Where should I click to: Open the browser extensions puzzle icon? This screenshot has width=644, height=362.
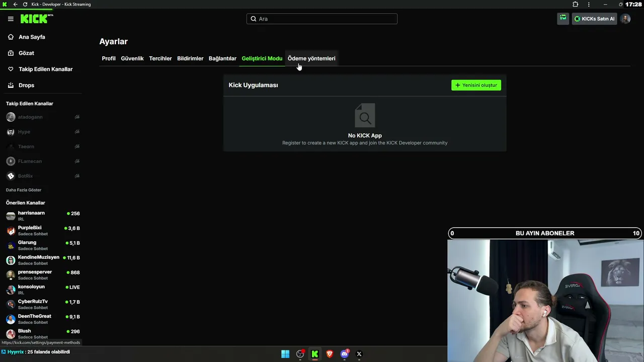(576, 5)
